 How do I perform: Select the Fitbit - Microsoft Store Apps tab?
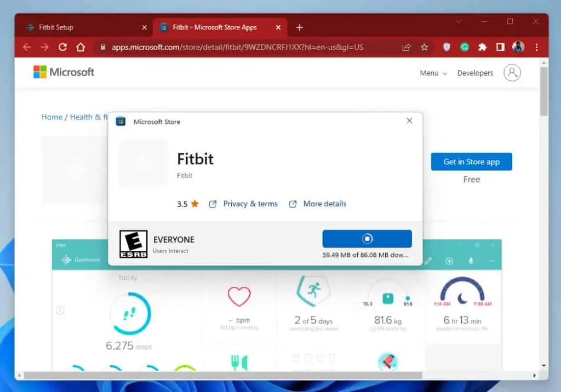pyautogui.click(x=214, y=27)
